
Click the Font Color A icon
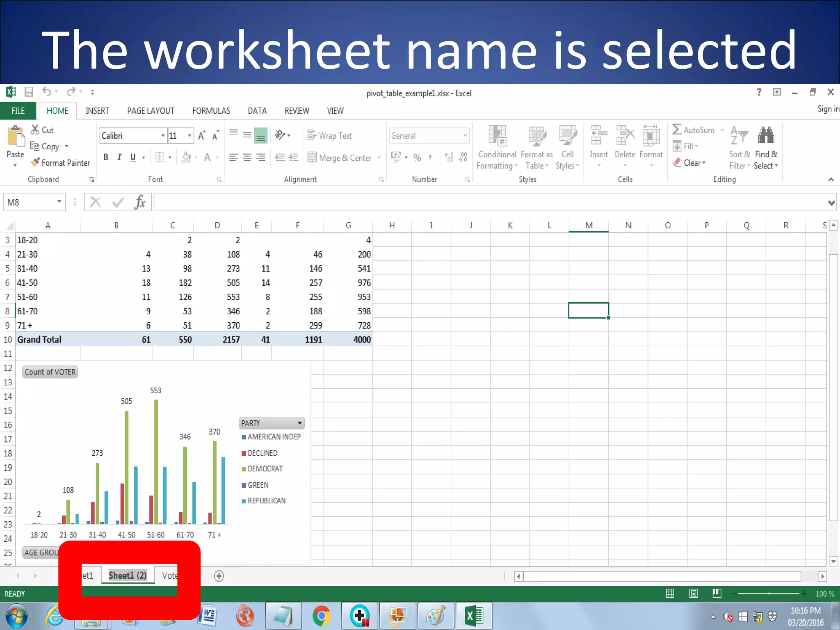pyautogui.click(x=208, y=157)
